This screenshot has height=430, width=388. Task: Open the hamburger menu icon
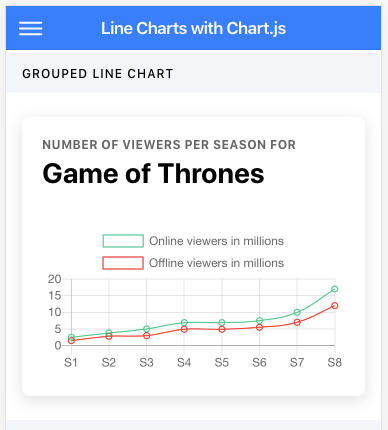pyautogui.click(x=30, y=28)
